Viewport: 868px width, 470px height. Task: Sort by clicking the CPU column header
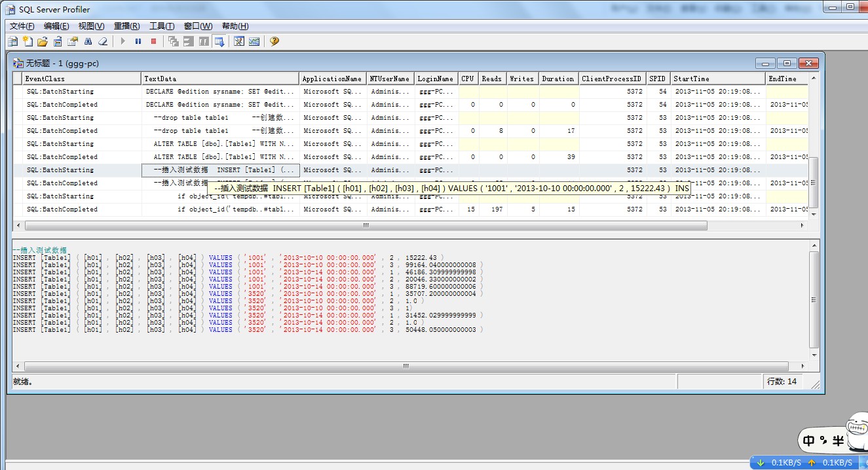point(467,78)
